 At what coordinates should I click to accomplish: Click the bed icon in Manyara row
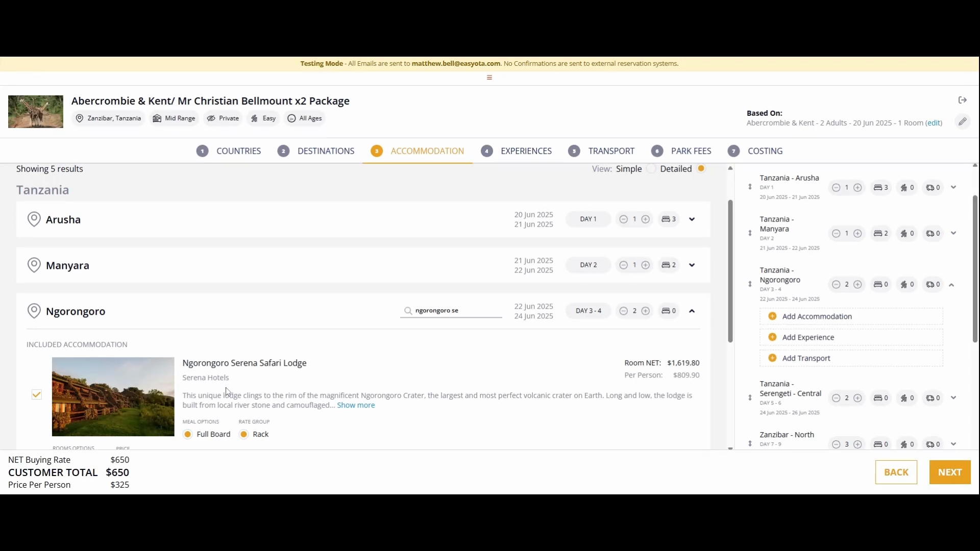click(666, 265)
